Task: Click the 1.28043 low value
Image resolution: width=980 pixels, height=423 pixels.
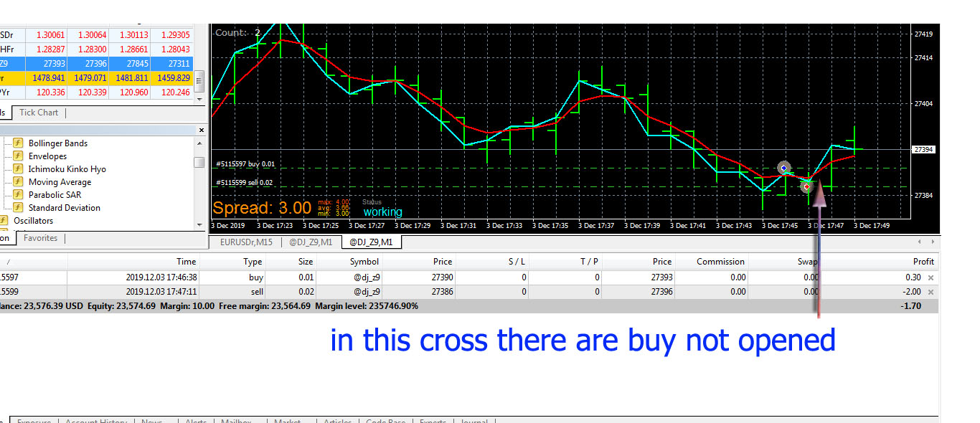Action: pyautogui.click(x=176, y=49)
